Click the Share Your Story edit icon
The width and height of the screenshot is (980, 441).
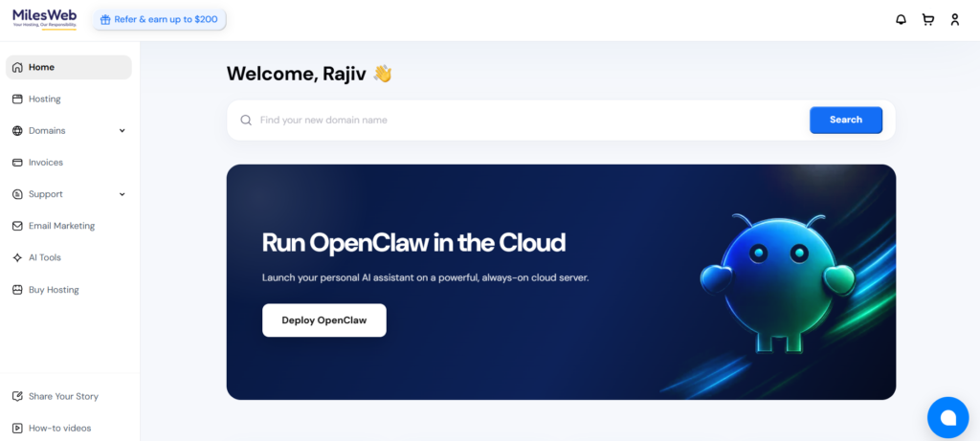point(17,396)
